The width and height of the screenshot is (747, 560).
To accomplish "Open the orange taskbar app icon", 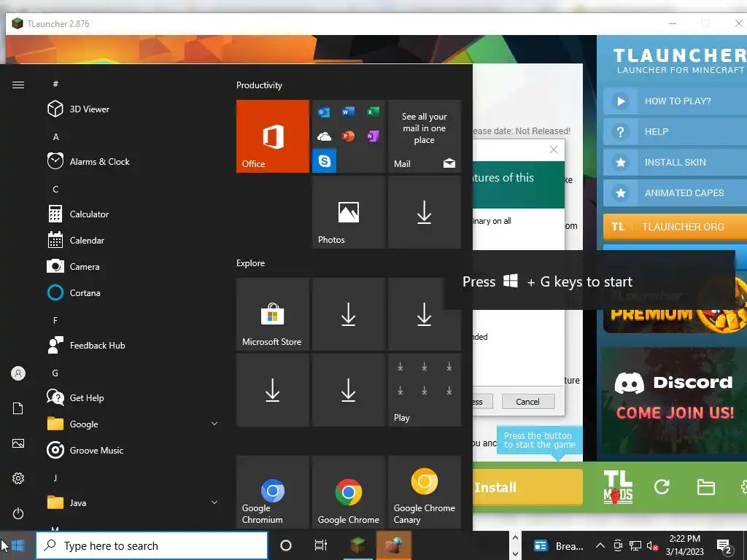I will (393, 545).
